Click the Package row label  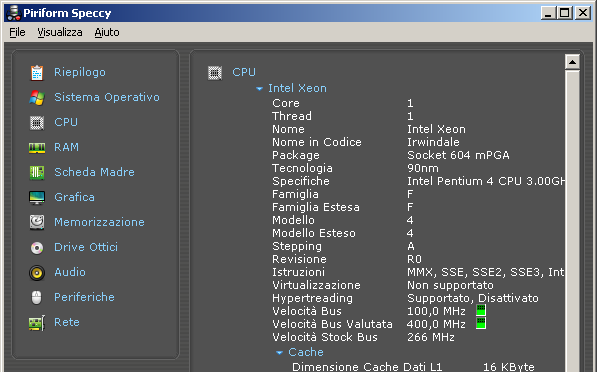click(296, 155)
